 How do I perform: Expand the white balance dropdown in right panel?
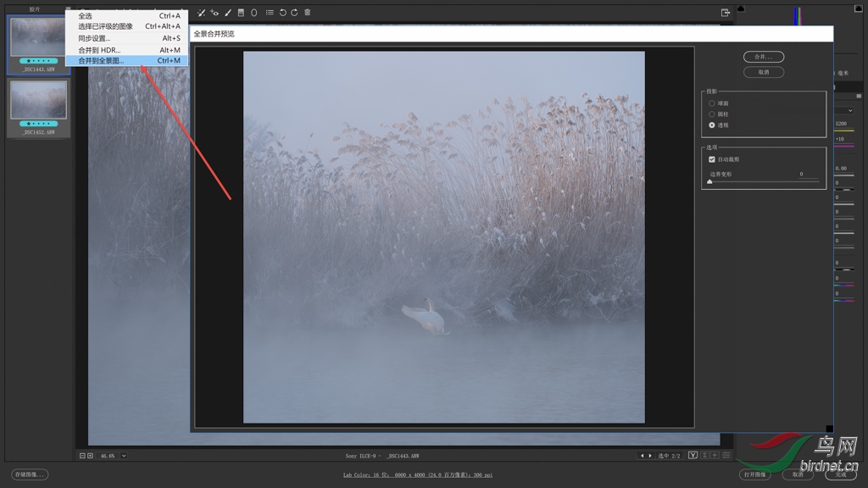point(850,110)
